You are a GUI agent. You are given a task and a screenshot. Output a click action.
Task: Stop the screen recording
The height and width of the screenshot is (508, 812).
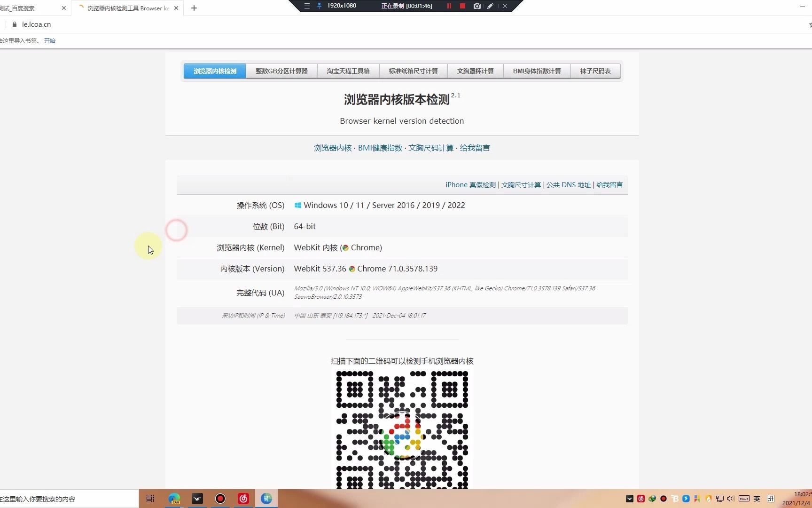tap(462, 6)
